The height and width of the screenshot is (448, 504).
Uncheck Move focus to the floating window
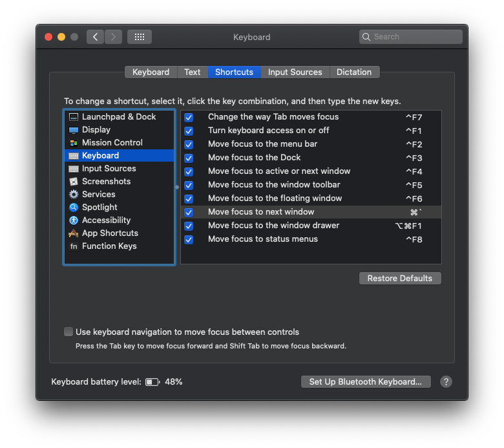189,198
